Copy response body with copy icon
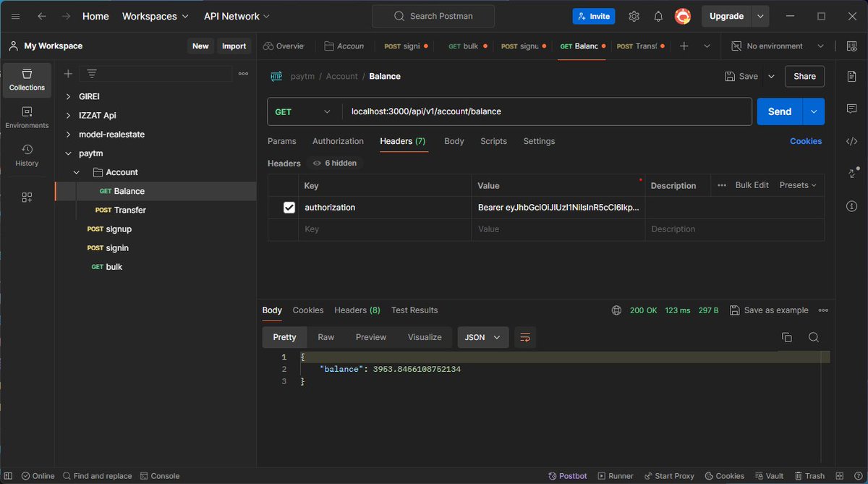 point(787,337)
